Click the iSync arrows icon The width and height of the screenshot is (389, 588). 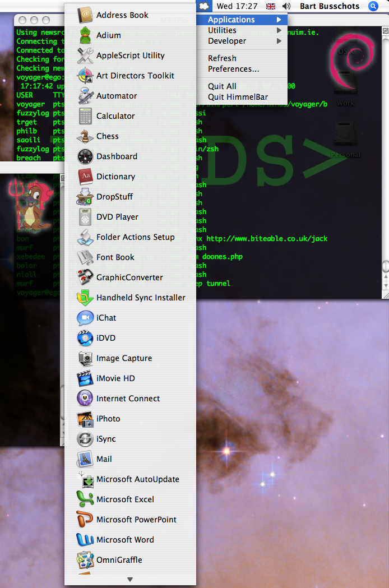(85, 439)
